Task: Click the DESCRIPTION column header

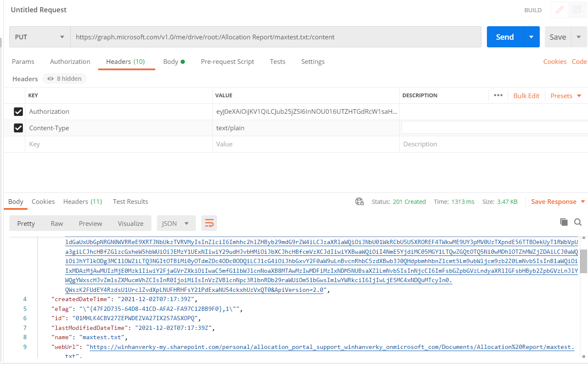Action: [x=420, y=96]
